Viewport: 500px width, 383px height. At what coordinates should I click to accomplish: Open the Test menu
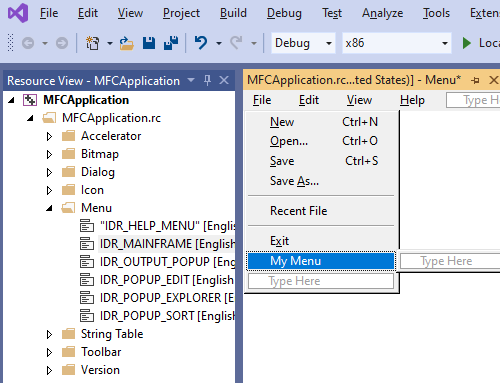click(332, 13)
